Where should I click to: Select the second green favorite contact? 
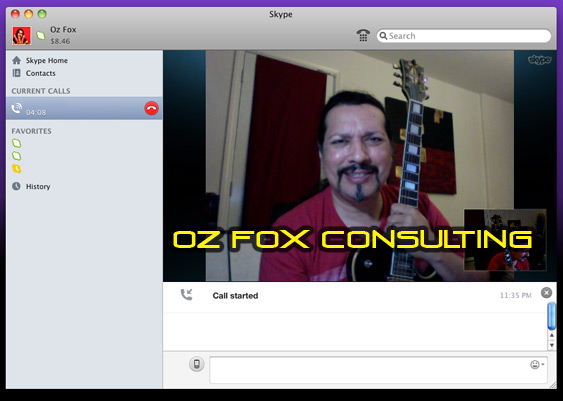coord(17,156)
